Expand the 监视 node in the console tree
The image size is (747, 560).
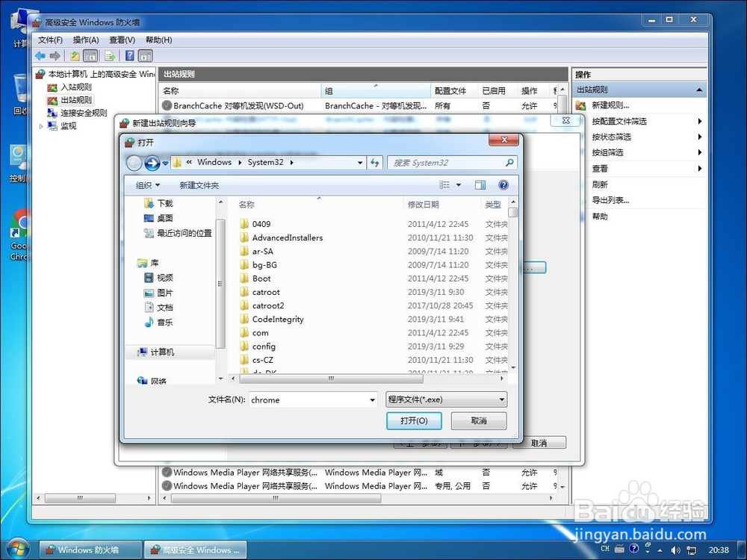point(43,126)
